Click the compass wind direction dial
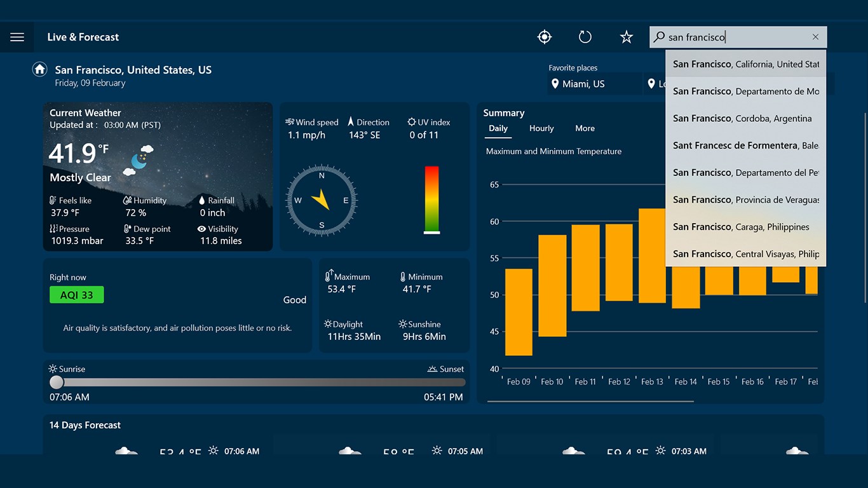The height and width of the screenshot is (488, 868). (x=321, y=200)
